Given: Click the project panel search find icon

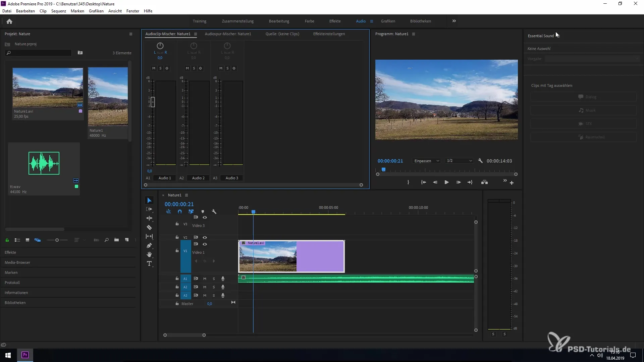Looking at the screenshot, I should (x=106, y=240).
